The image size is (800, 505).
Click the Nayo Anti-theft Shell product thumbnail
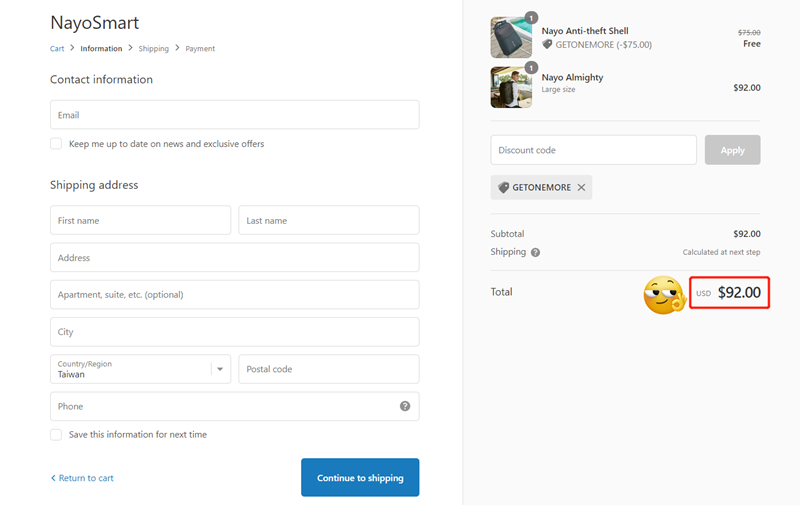[x=511, y=37]
